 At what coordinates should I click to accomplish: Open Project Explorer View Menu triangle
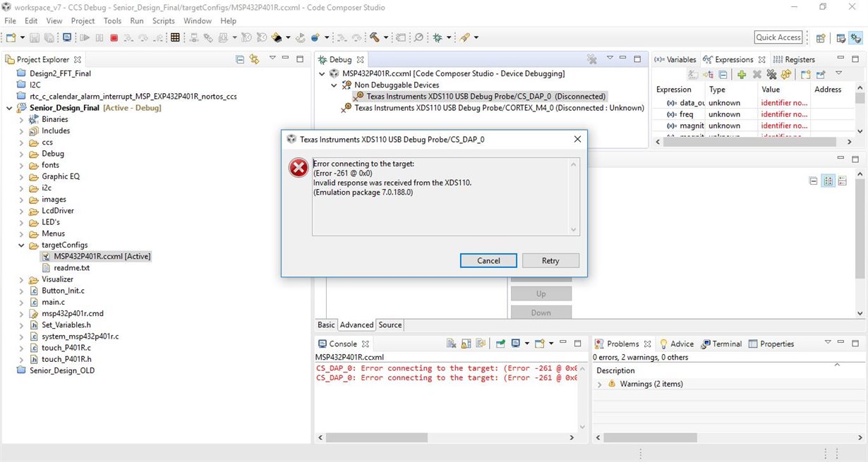(x=272, y=59)
